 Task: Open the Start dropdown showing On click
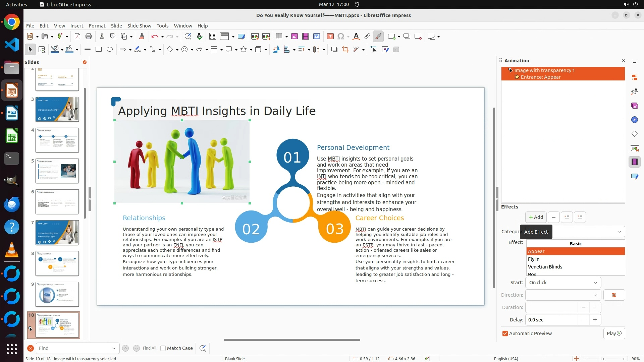[563, 283]
